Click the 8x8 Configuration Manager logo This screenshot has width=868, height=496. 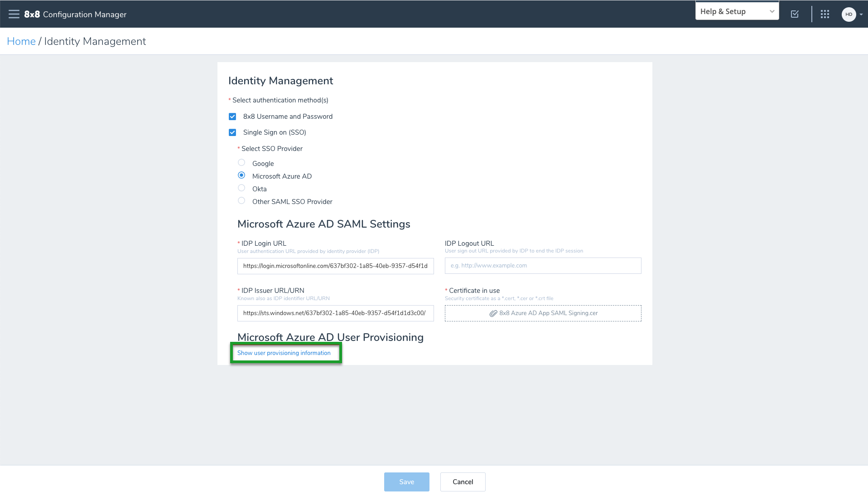75,14
